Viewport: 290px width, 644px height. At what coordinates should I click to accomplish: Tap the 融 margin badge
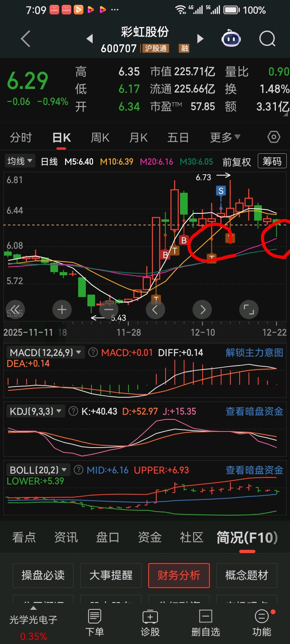coord(185,49)
